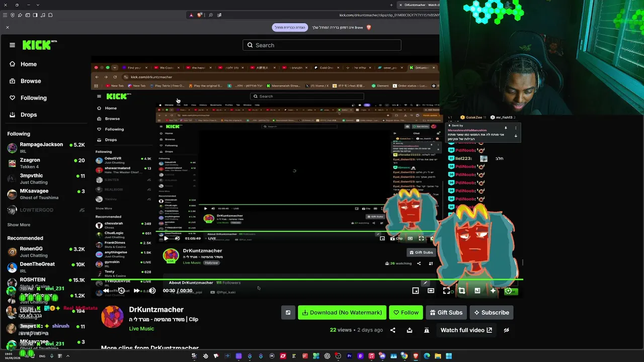Click the Brave Rewards triangle icon

point(191,15)
